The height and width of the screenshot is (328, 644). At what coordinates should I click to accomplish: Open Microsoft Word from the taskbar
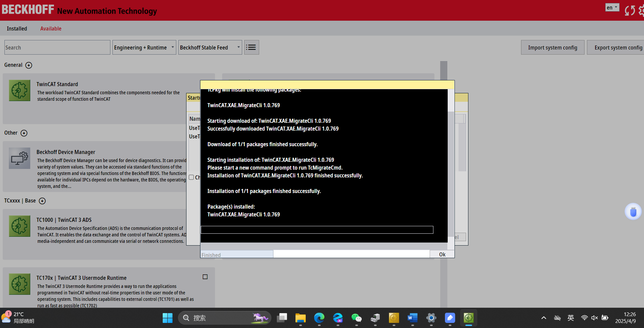pos(413,318)
